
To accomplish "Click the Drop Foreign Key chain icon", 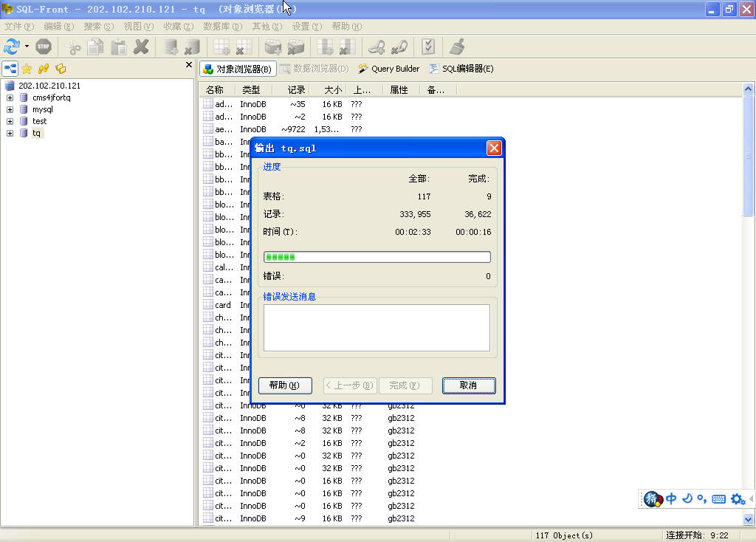I will [x=399, y=47].
